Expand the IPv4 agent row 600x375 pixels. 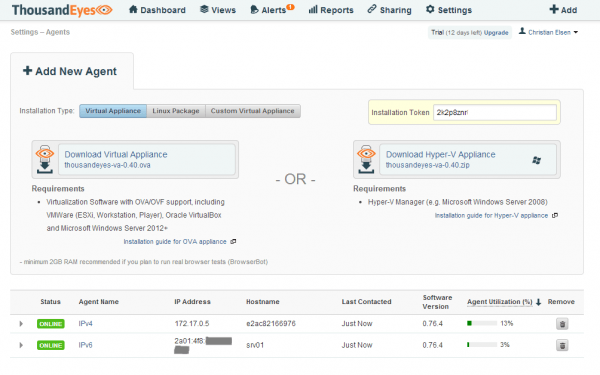pyautogui.click(x=21, y=324)
